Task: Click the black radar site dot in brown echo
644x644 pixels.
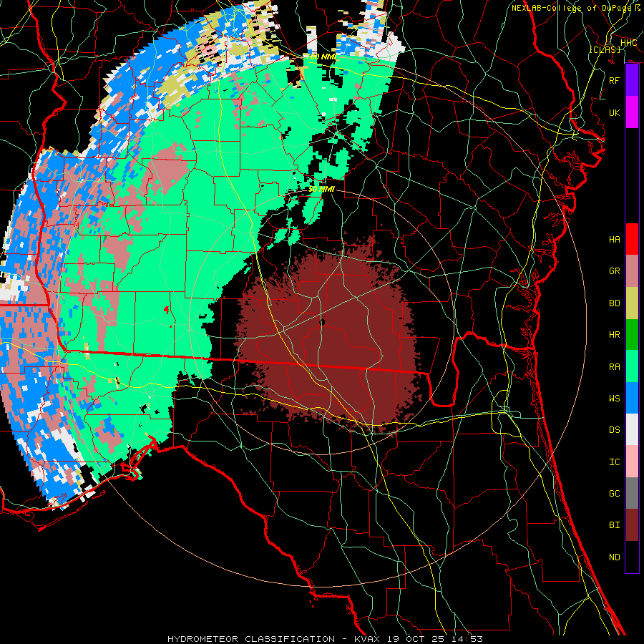Action: tap(323, 322)
